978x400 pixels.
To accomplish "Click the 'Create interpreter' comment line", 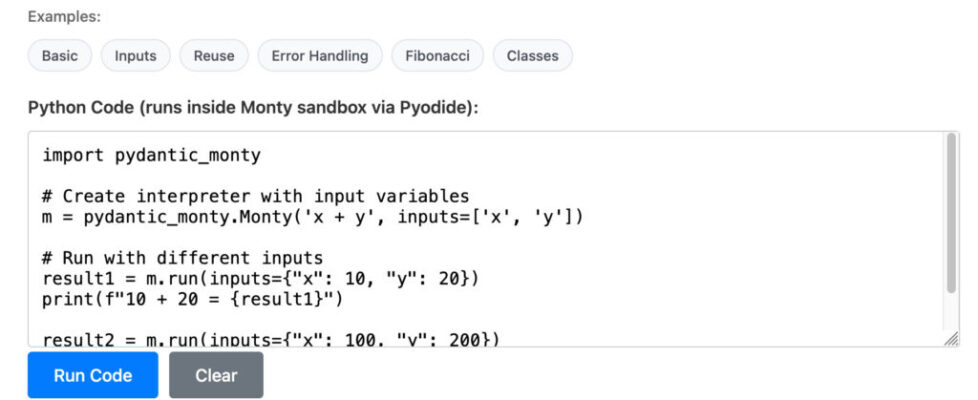I will click(255, 195).
